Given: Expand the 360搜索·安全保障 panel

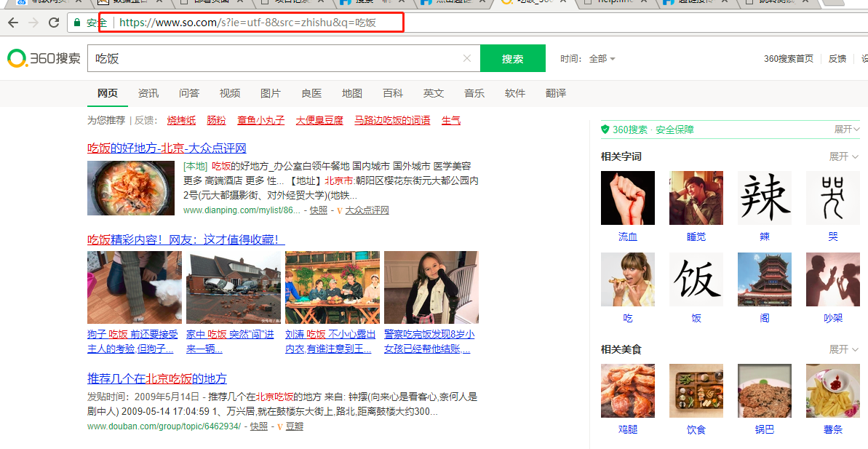Looking at the screenshot, I should click(847, 129).
